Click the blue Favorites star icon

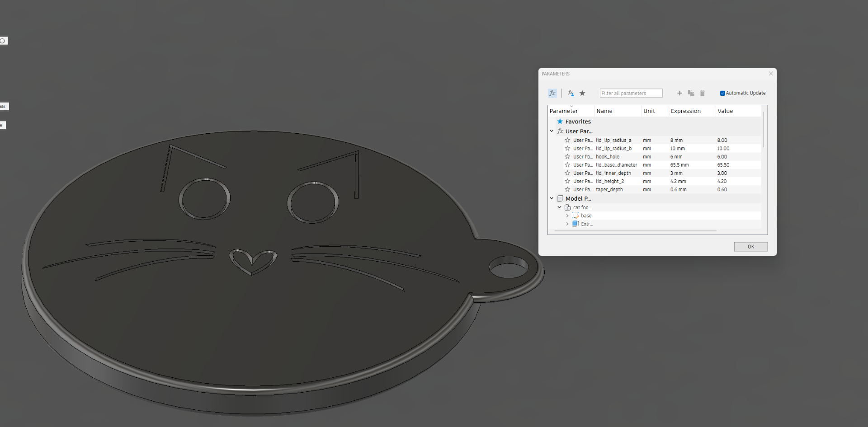560,122
